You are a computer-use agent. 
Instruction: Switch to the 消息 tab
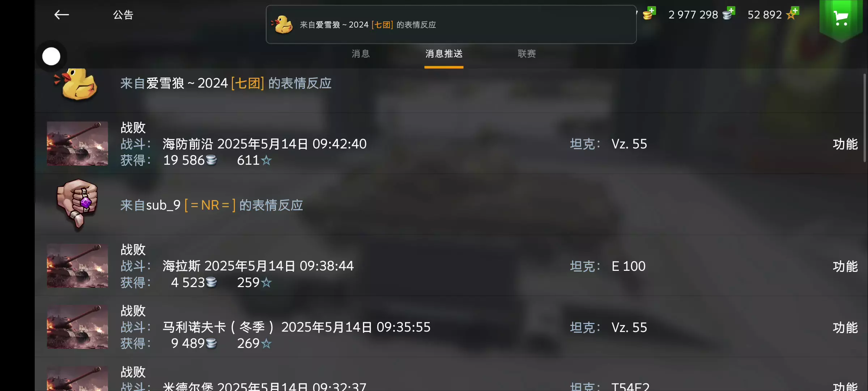tap(361, 54)
